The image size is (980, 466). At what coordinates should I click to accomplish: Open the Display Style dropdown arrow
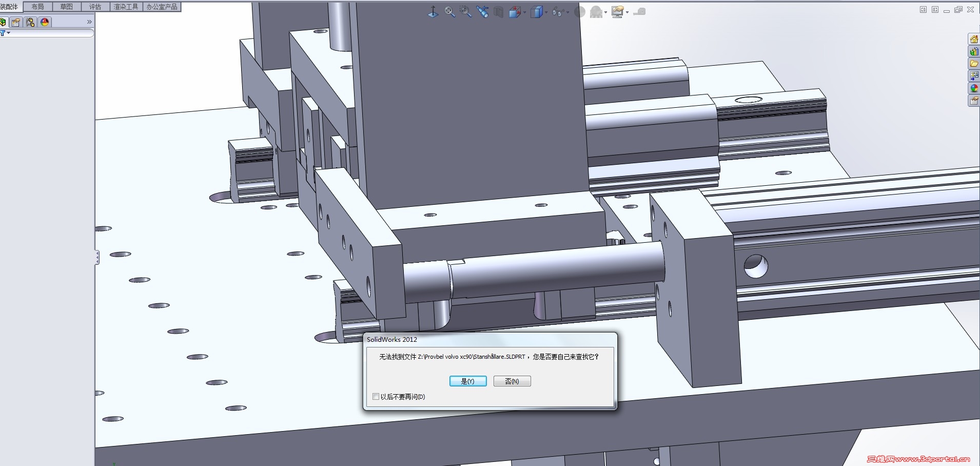coord(546,13)
